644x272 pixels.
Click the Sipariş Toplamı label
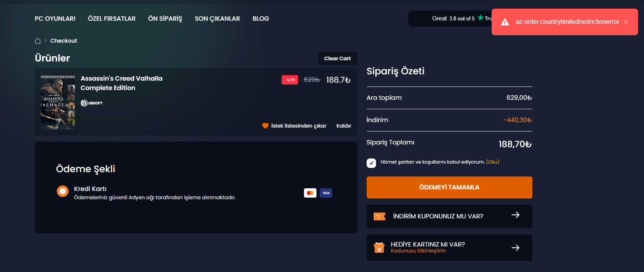(391, 142)
